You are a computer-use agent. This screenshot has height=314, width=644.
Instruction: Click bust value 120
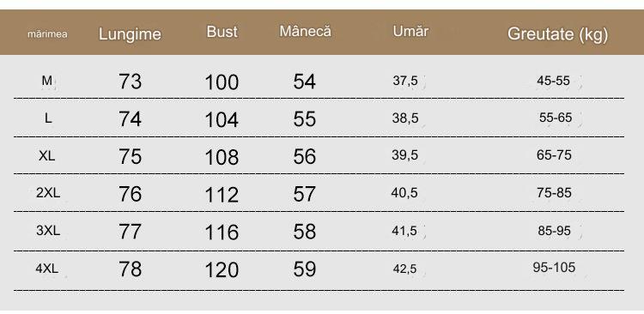tap(222, 270)
